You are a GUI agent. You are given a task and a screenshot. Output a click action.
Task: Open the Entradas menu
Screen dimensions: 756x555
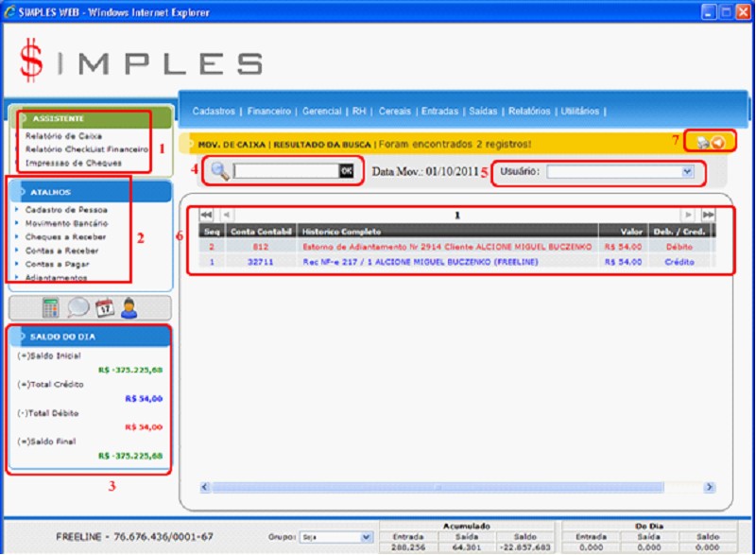pyautogui.click(x=439, y=111)
